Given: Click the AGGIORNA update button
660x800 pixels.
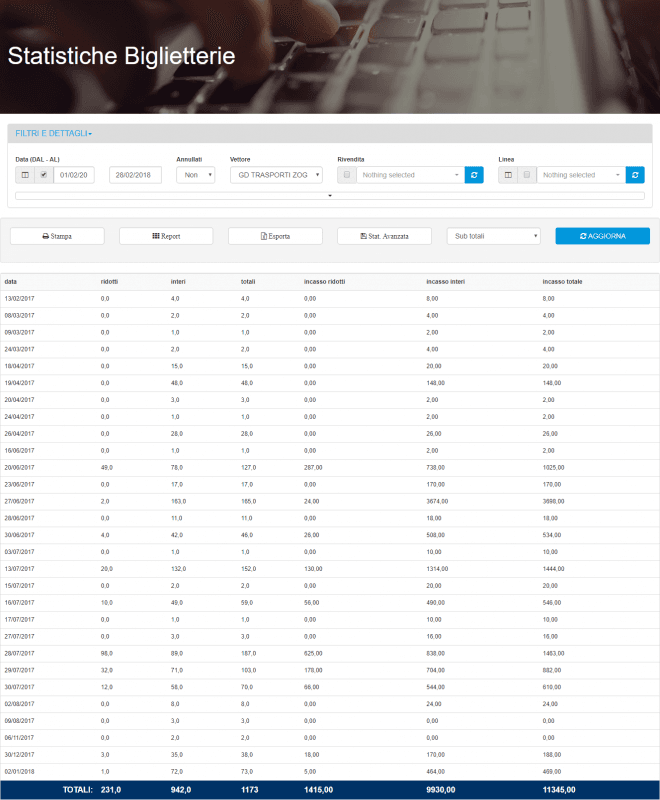Looking at the screenshot, I should coord(602,236).
